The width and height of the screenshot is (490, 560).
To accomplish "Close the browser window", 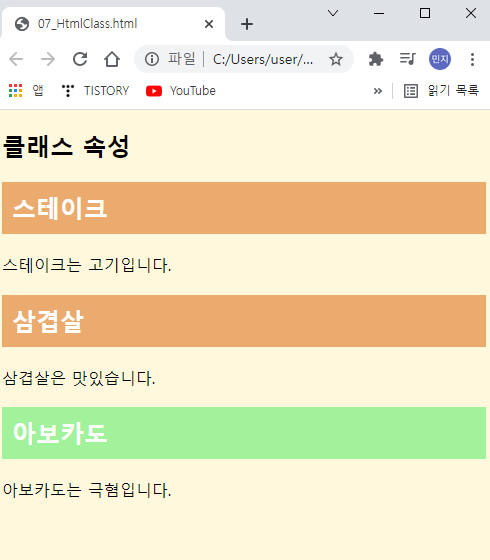I will point(471,14).
